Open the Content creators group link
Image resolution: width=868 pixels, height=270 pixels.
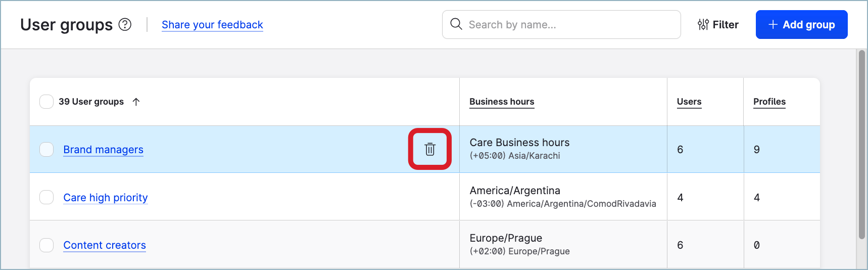(x=105, y=245)
